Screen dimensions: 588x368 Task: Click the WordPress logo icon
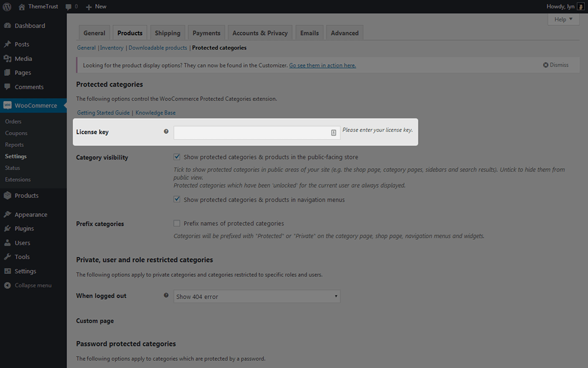tap(6, 6)
